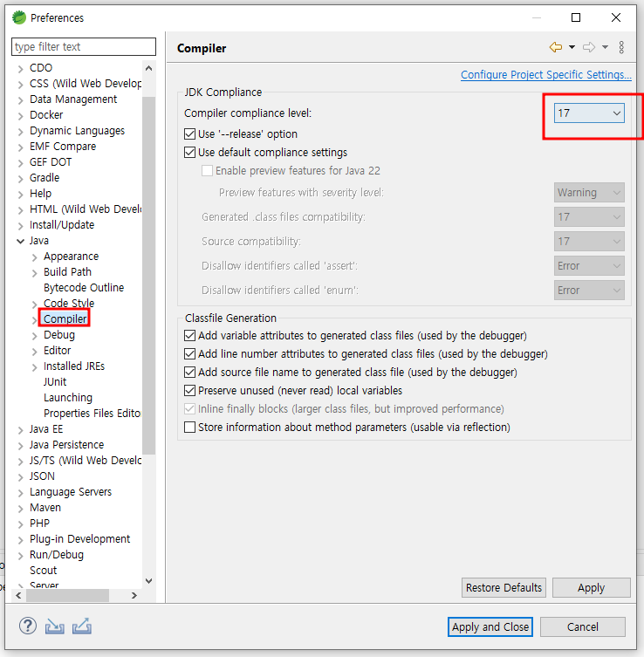Open forward history dropdown arrow

(x=605, y=47)
